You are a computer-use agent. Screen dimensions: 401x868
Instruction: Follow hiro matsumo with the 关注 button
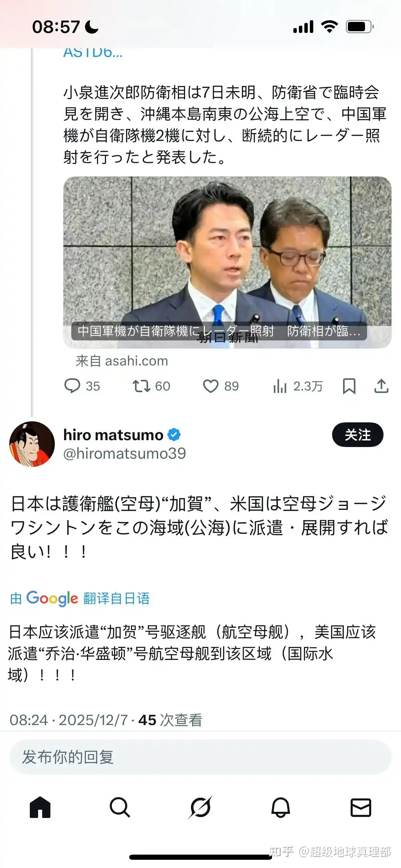[357, 435]
